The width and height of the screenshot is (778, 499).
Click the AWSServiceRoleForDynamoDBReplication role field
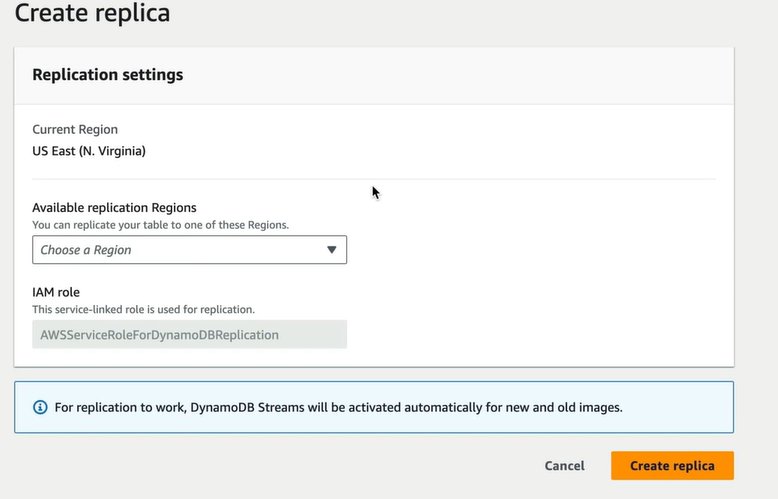coord(190,334)
